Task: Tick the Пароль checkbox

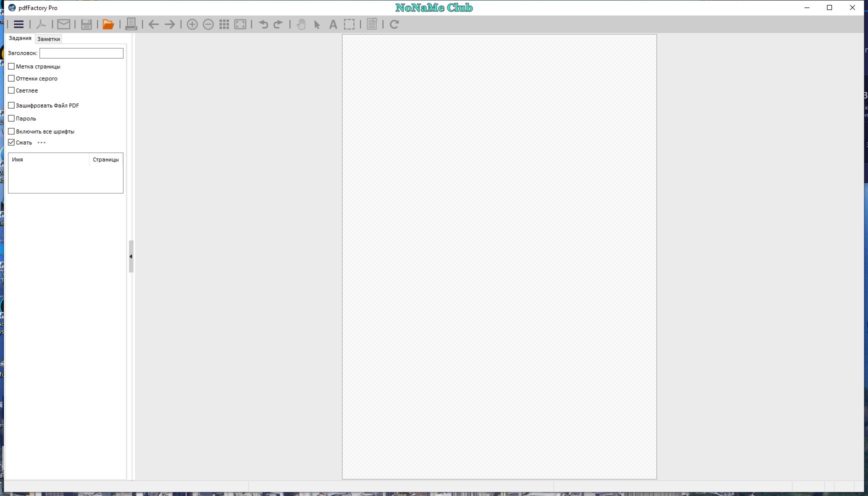Action: point(11,118)
